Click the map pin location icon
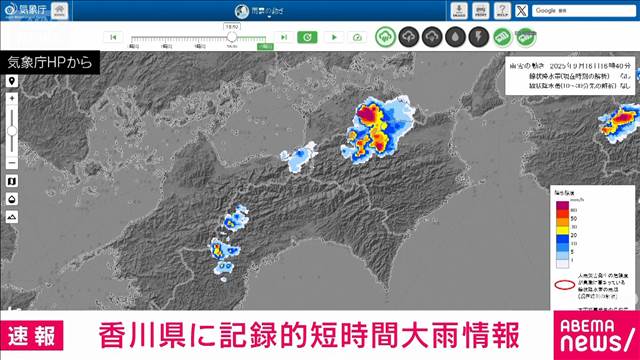 (12, 81)
